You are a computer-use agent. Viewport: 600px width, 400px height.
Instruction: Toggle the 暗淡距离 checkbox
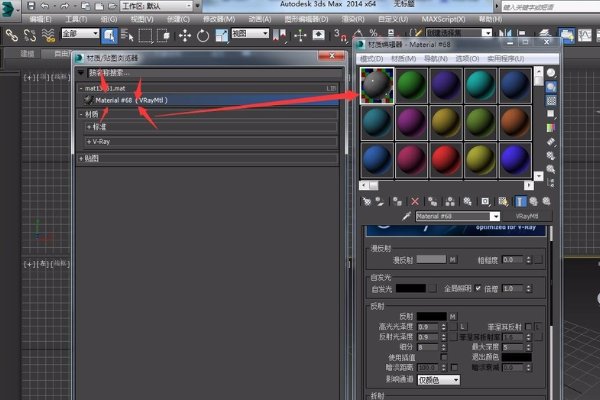454,367
